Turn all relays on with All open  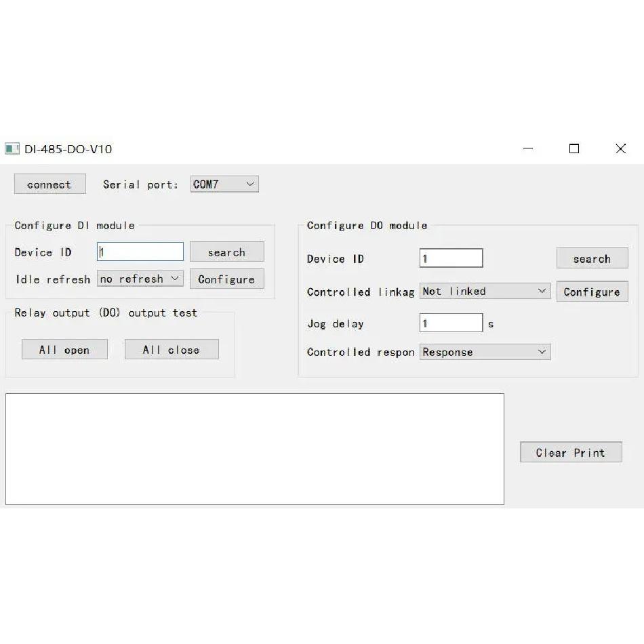[x=64, y=350]
